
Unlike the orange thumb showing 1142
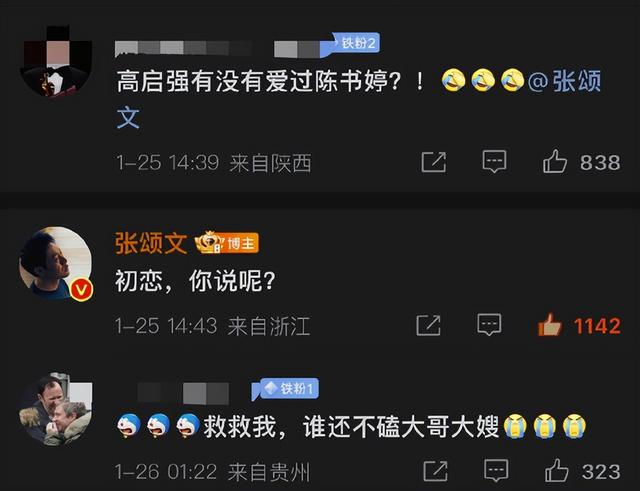[549, 325]
